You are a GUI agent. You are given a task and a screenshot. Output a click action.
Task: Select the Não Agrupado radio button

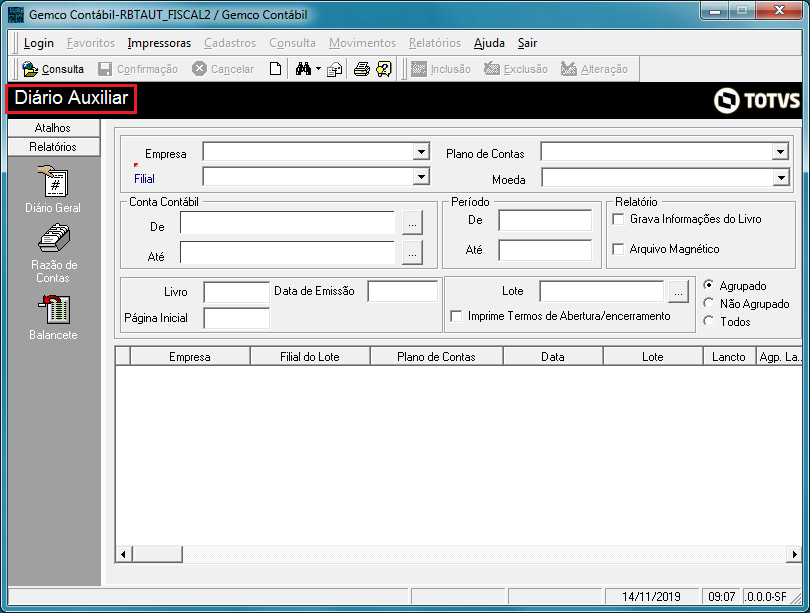(709, 303)
